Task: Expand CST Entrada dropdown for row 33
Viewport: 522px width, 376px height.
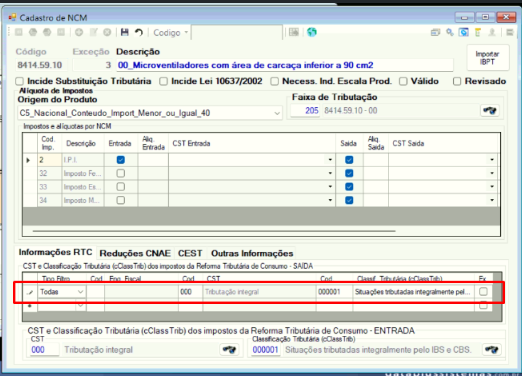Action: coord(330,187)
